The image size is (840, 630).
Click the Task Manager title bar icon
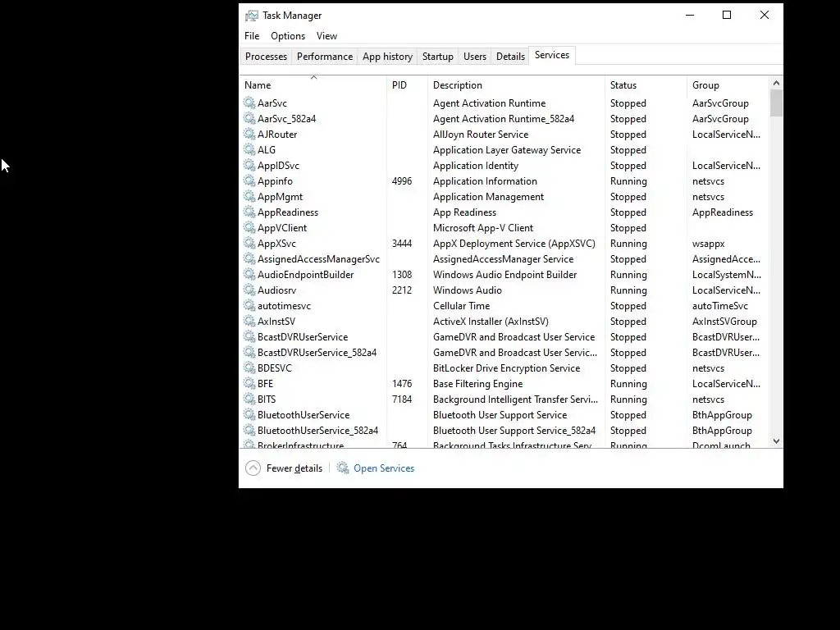251,16
